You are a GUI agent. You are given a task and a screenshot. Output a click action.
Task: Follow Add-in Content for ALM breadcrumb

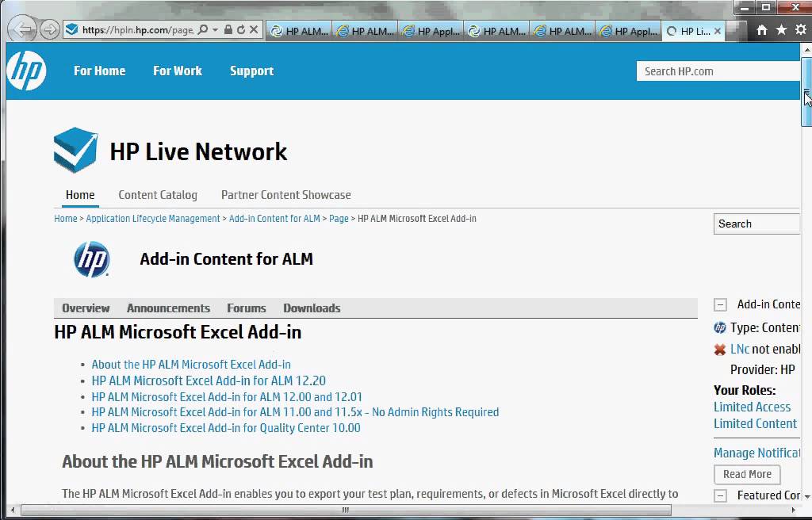274,219
